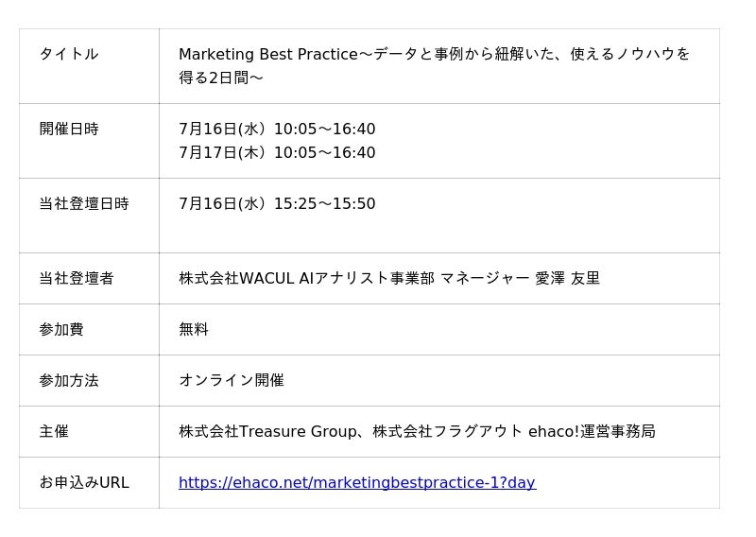Click the タイトル row label cell
Viewport: 756px width, 537px height.
pos(89,66)
